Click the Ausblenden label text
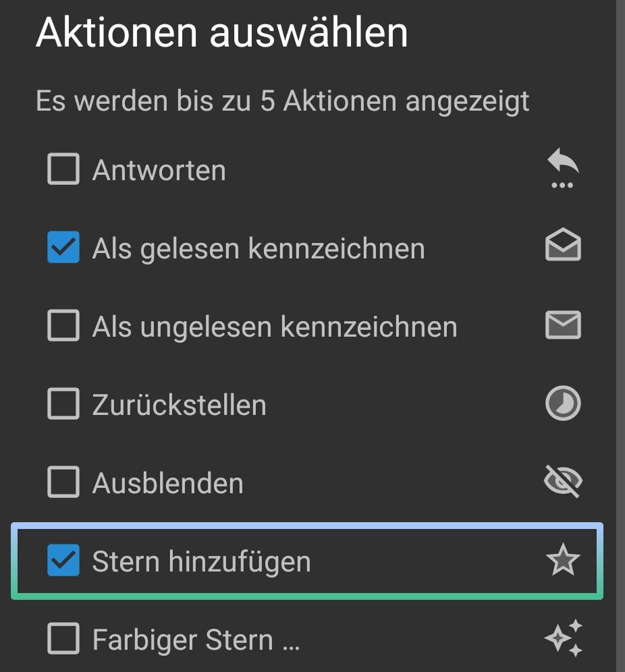This screenshot has height=672, width=625. (x=168, y=484)
